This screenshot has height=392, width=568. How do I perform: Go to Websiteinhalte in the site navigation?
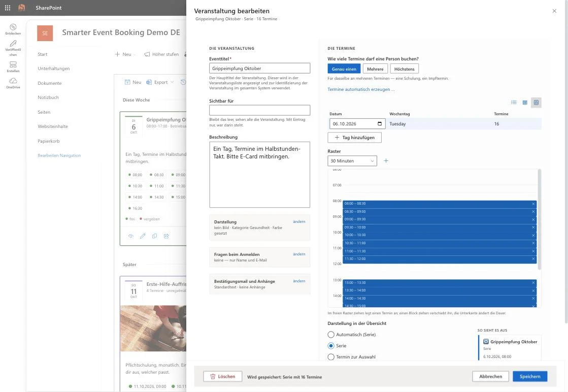click(x=53, y=126)
